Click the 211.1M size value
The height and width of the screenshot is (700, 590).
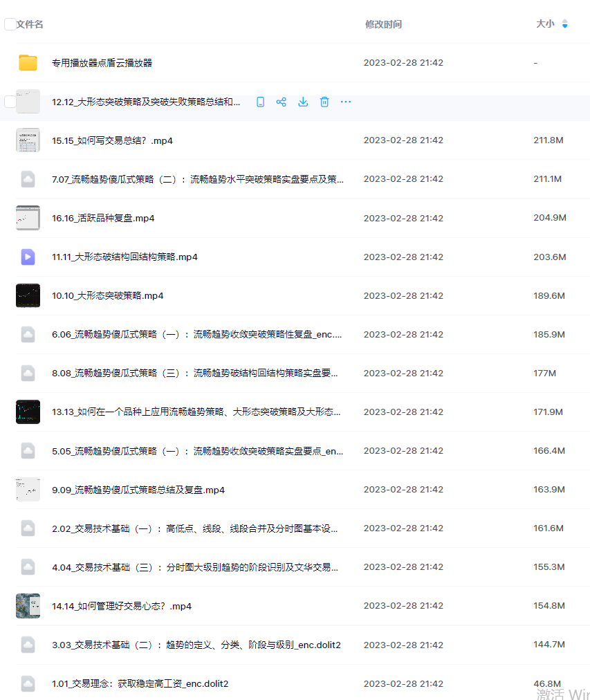(547, 179)
